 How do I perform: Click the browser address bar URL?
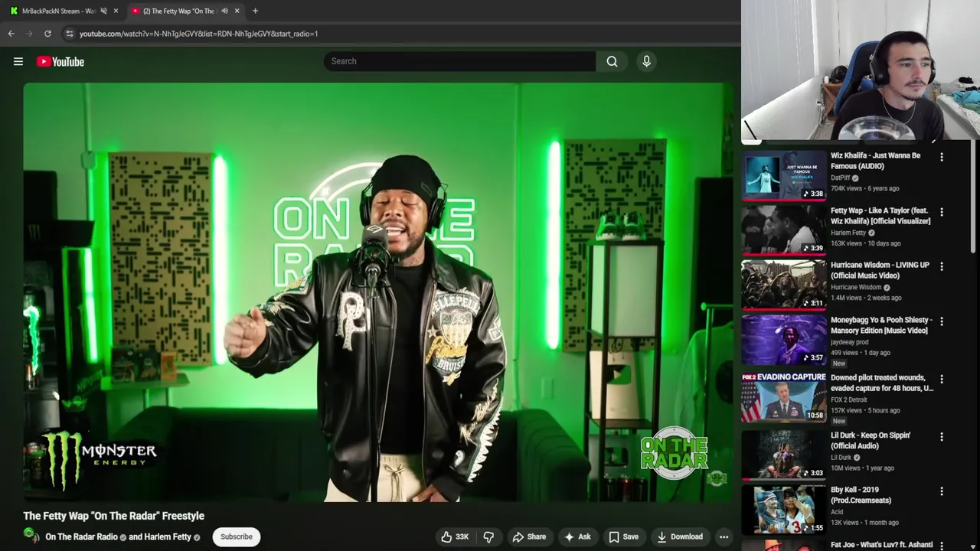point(198,34)
